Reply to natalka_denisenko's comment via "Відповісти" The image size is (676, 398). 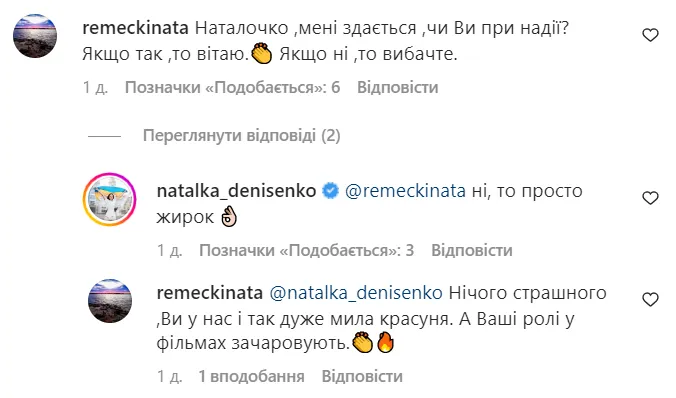pyautogui.click(x=472, y=251)
